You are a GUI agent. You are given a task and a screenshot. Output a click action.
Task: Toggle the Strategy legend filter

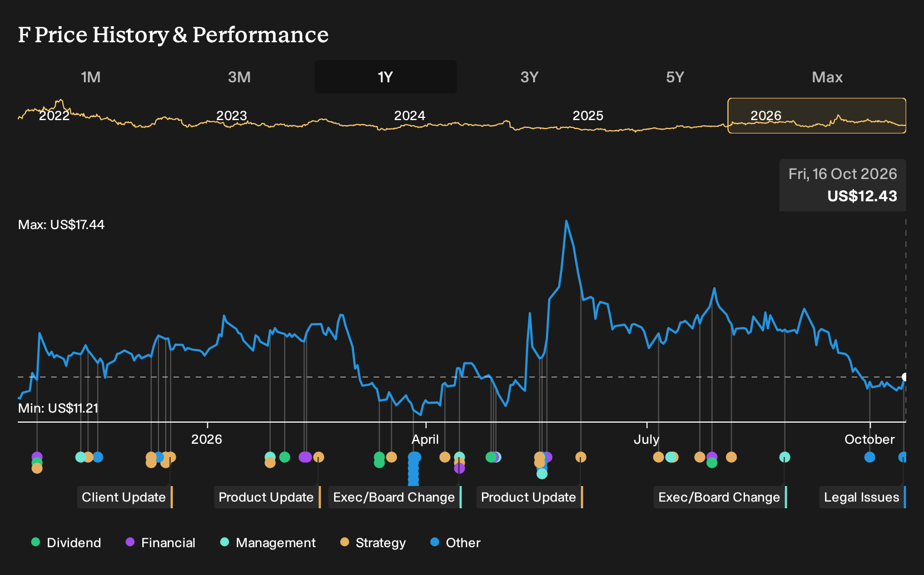point(373,543)
